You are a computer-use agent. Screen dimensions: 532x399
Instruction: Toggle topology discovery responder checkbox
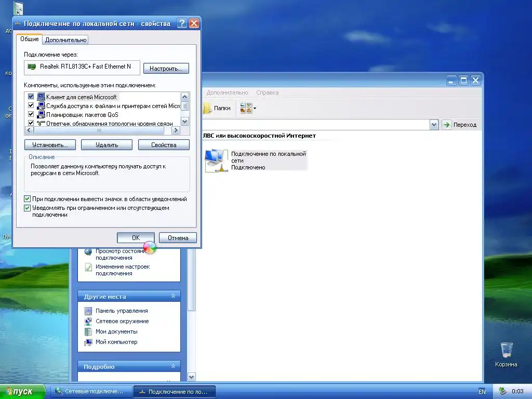click(31, 123)
